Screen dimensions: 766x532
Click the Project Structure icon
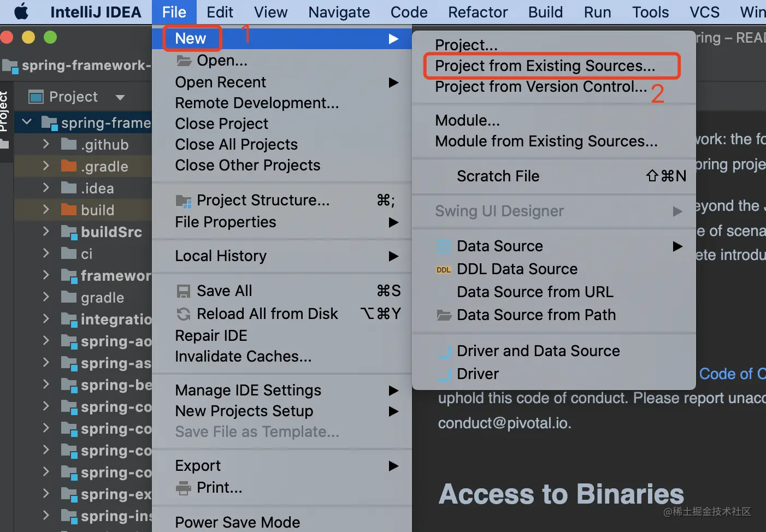pos(184,201)
